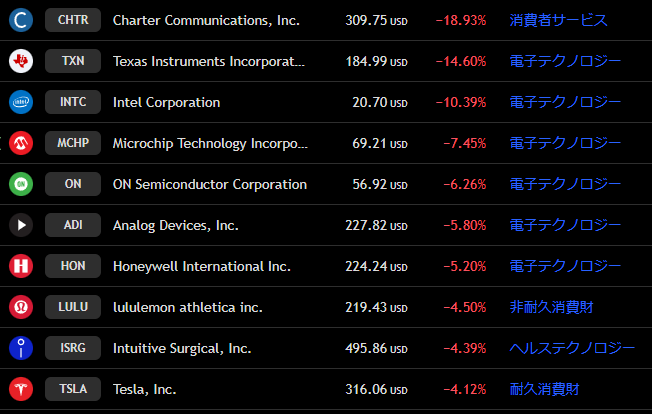The image size is (652, 414).
Task: Open the 非耐久消費財 sector link
Action: (x=551, y=307)
